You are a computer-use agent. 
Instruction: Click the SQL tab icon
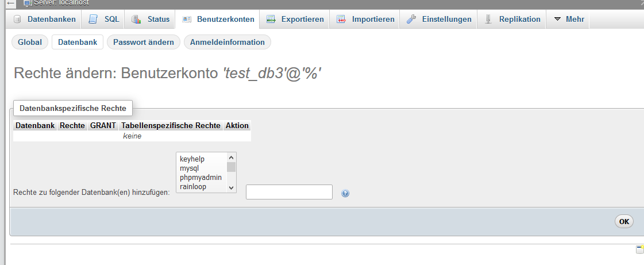pyautogui.click(x=94, y=20)
